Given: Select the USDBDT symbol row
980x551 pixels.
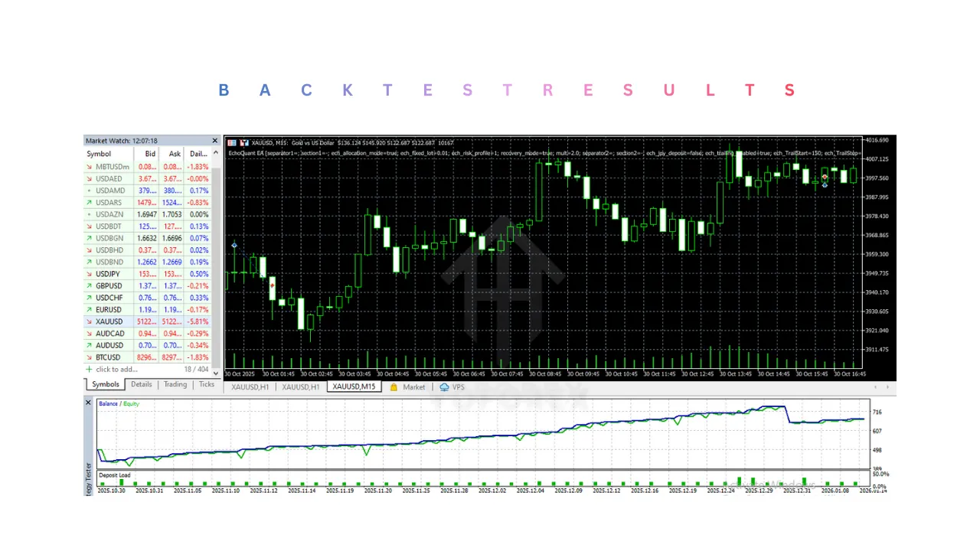Looking at the screenshot, I should pos(148,226).
